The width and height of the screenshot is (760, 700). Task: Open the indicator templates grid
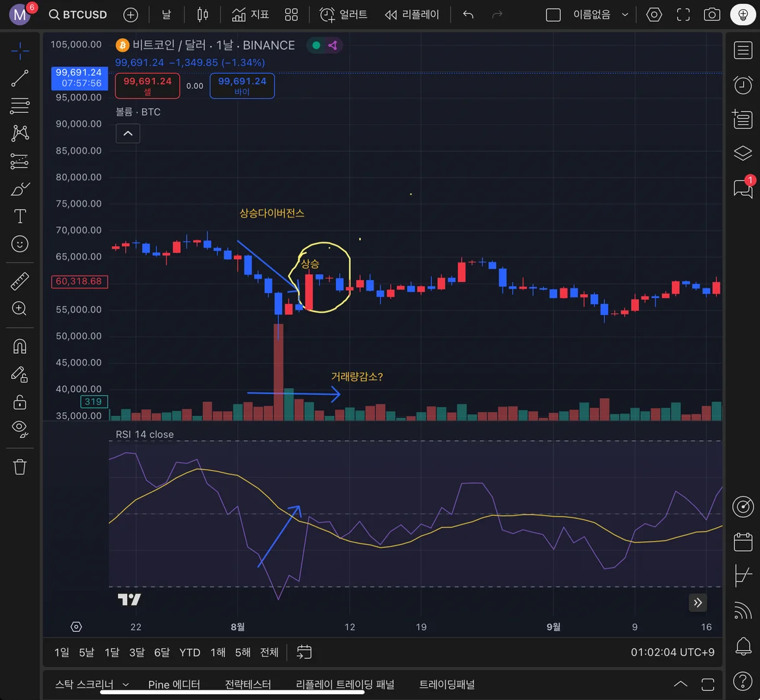(x=291, y=14)
